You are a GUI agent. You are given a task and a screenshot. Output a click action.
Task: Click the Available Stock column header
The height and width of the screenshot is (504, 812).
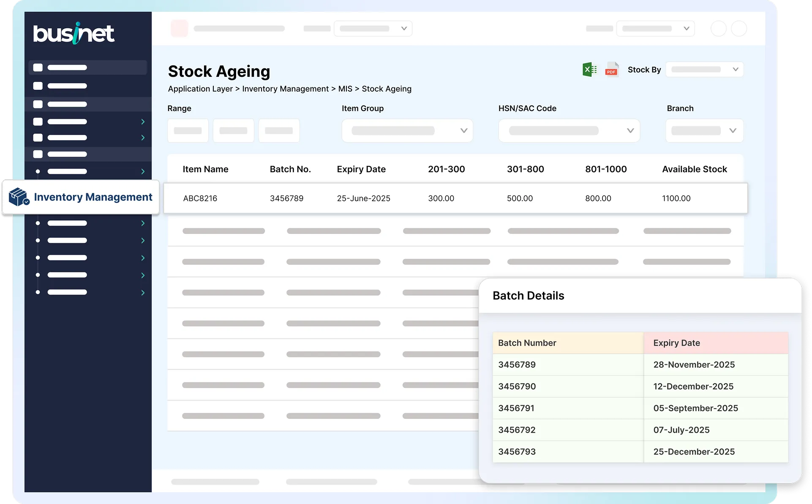(695, 169)
